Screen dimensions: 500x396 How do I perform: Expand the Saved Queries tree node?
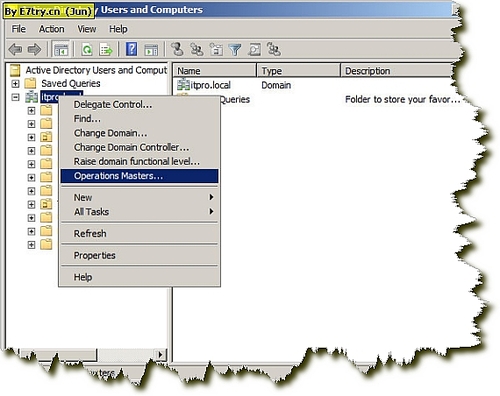(15, 83)
